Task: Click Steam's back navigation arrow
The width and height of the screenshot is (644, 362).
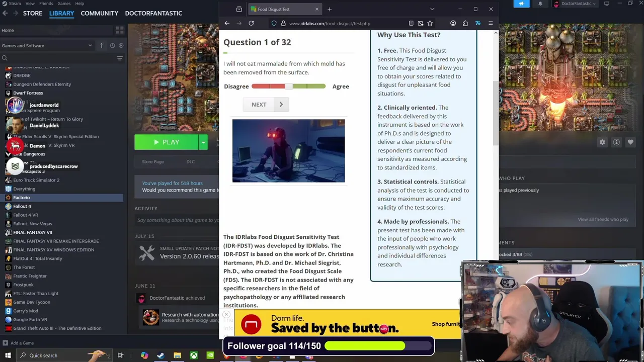Action: point(5,13)
